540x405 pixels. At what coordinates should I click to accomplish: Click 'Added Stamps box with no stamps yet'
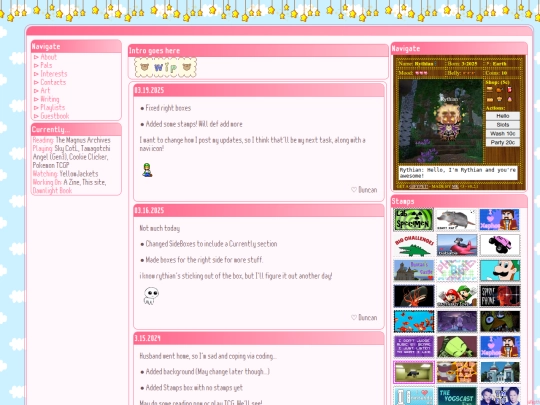tap(194, 388)
